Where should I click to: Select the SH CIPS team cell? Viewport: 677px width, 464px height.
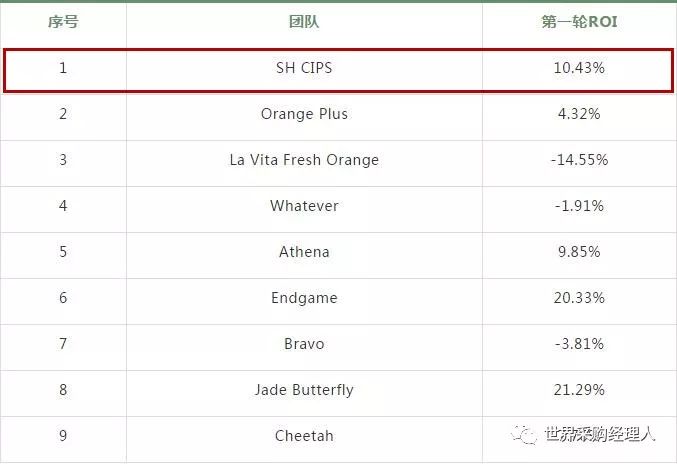[304, 68]
